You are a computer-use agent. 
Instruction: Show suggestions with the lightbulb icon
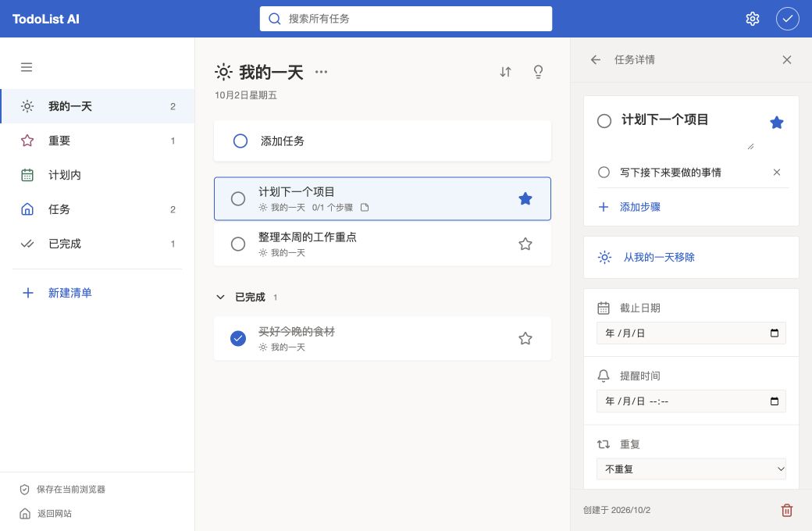pos(538,72)
